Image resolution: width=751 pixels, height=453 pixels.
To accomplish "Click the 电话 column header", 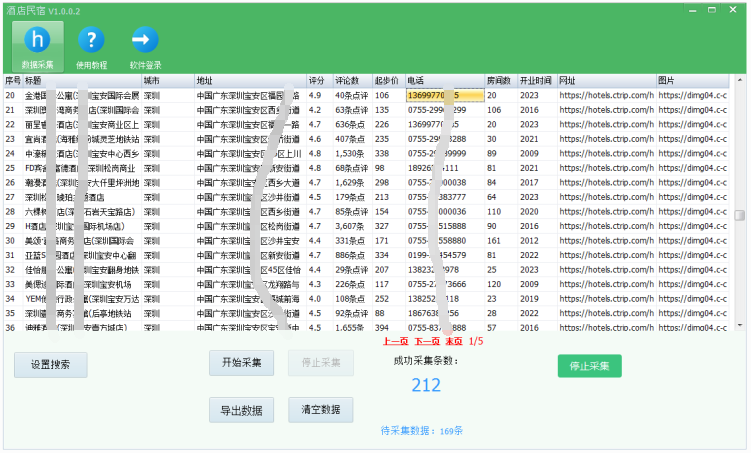I will 445,80.
